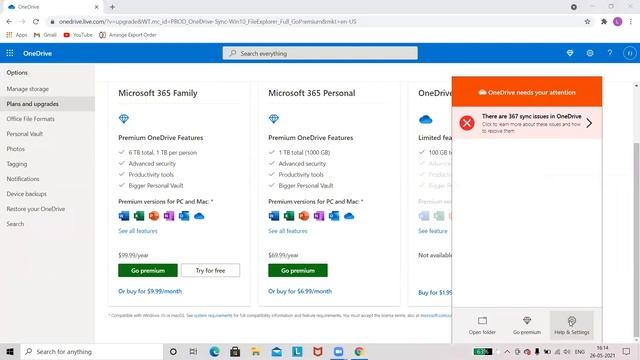Click the diamond icon on Microsoft 365 Personal card

point(274,119)
